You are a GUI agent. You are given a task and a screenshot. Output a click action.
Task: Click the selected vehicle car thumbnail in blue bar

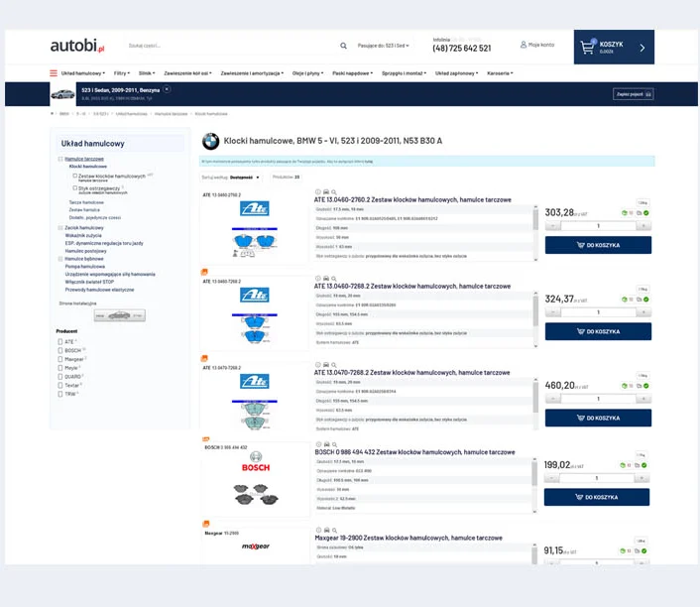pyautogui.click(x=62, y=94)
